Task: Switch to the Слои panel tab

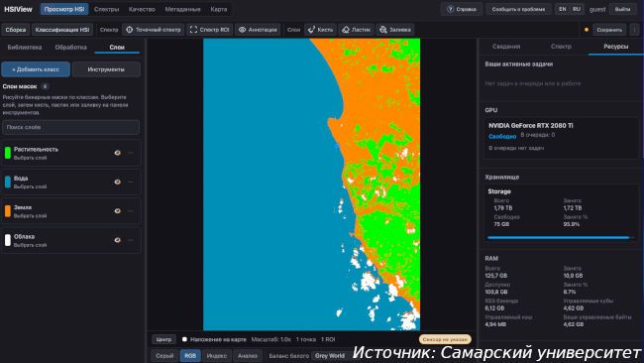Action: coord(117,48)
